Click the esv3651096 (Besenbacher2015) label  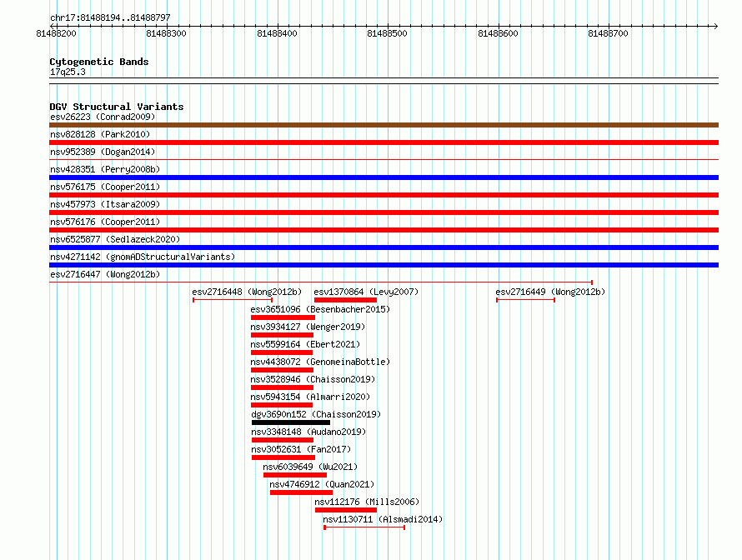point(320,309)
